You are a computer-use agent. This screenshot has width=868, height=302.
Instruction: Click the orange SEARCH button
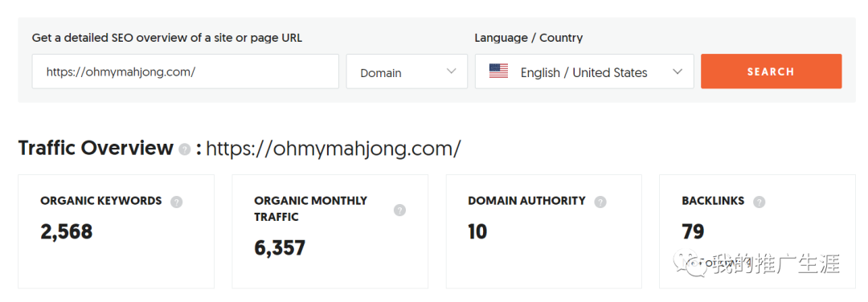point(771,71)
